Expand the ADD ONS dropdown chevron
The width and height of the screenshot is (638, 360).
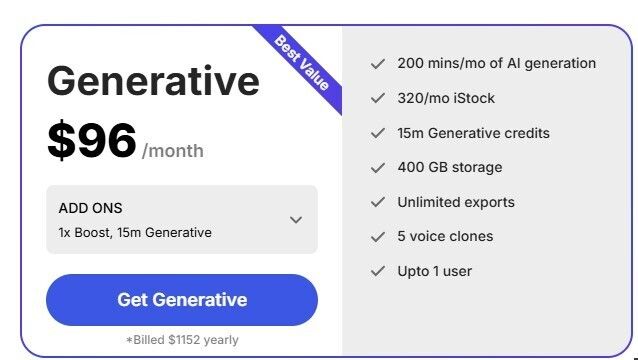(x=296, y=220)
